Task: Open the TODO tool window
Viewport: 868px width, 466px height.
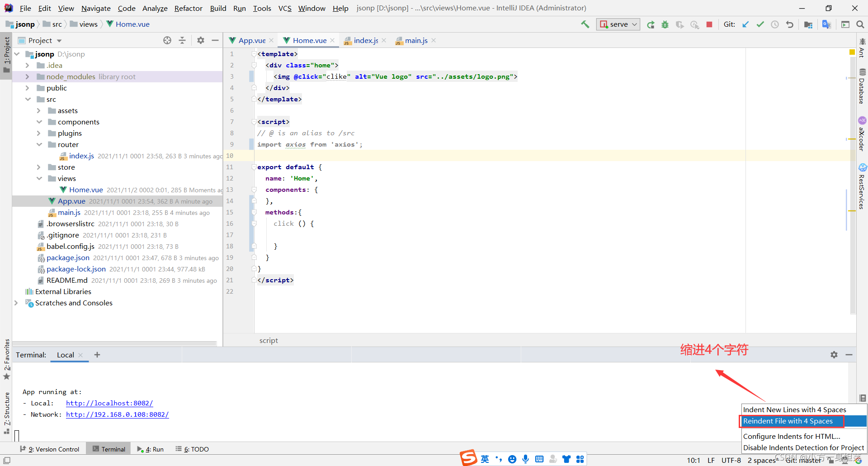Action: click(192, 449)
